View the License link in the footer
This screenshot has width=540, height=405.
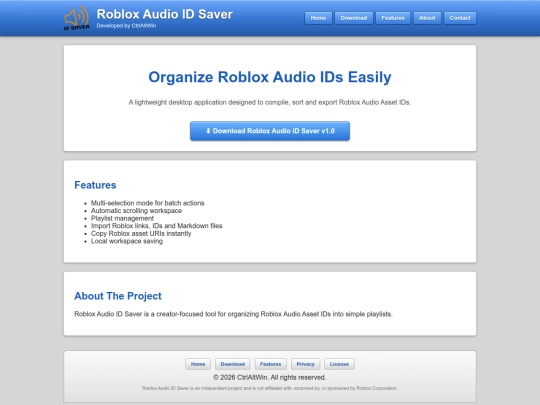[339, 364]
